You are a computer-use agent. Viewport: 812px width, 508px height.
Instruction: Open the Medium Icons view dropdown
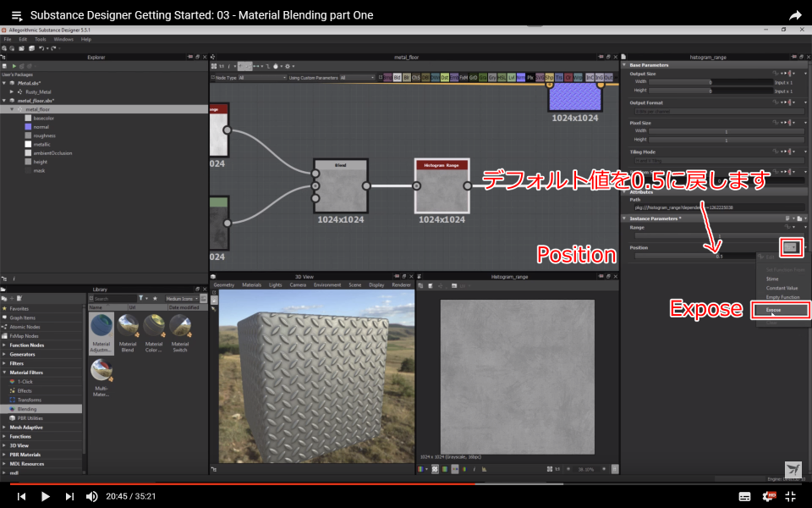tap(182, 299)
